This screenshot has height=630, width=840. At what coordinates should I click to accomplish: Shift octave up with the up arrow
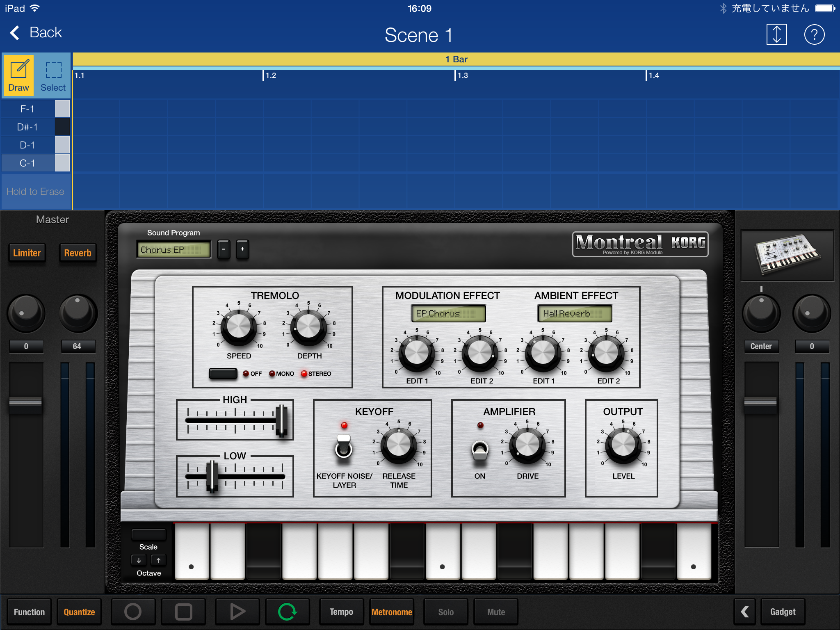point(158,560)
